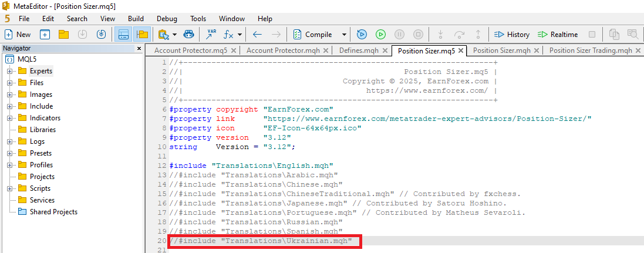Open the Tools menu
This screenshot has width=644, height=253.
[198, 18]
